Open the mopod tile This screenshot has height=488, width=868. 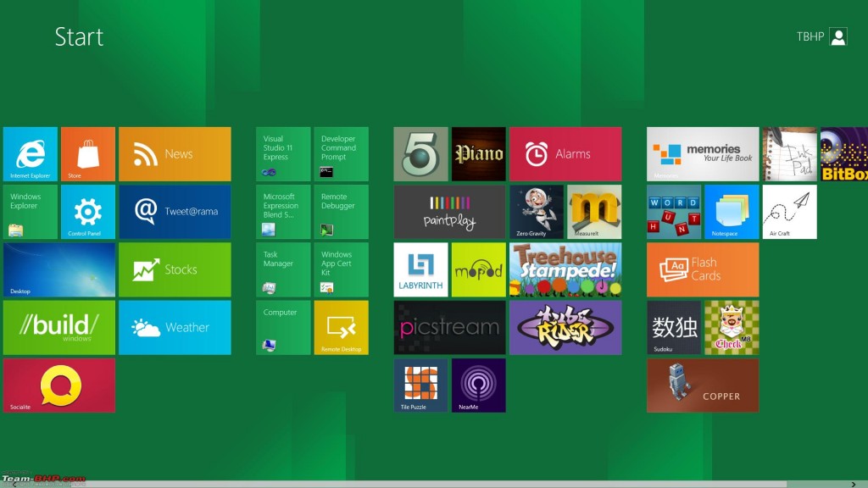tap(479, 269)
